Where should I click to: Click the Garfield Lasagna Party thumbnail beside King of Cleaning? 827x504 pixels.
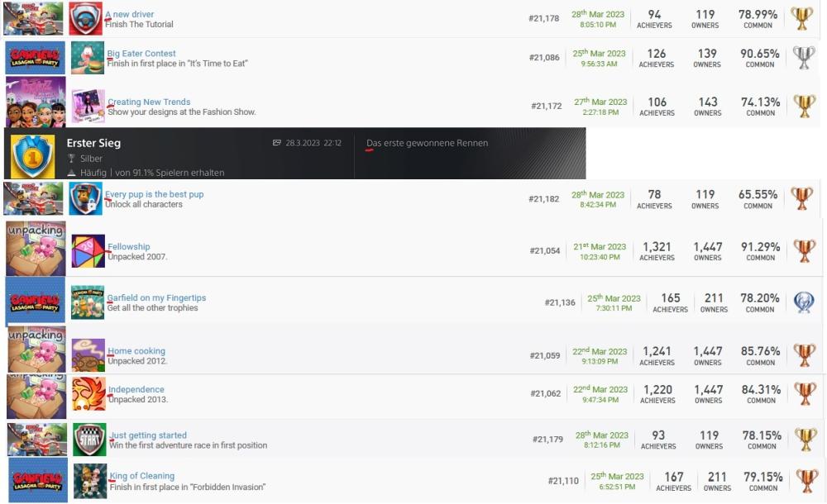(37, 480)
